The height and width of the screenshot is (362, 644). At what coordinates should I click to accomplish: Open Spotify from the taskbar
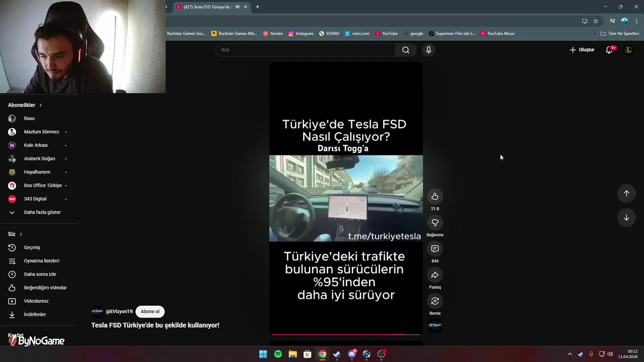[x=278, y=354]
